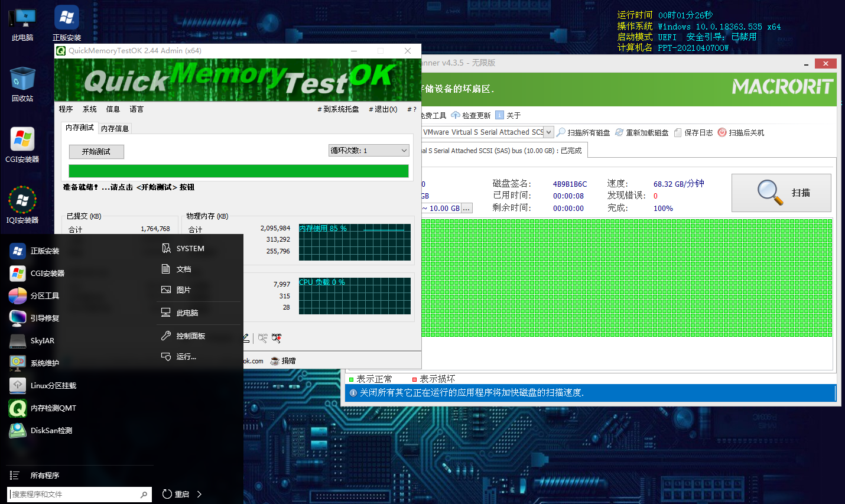Click 搜索程序和文件 search field

point(79,495)
